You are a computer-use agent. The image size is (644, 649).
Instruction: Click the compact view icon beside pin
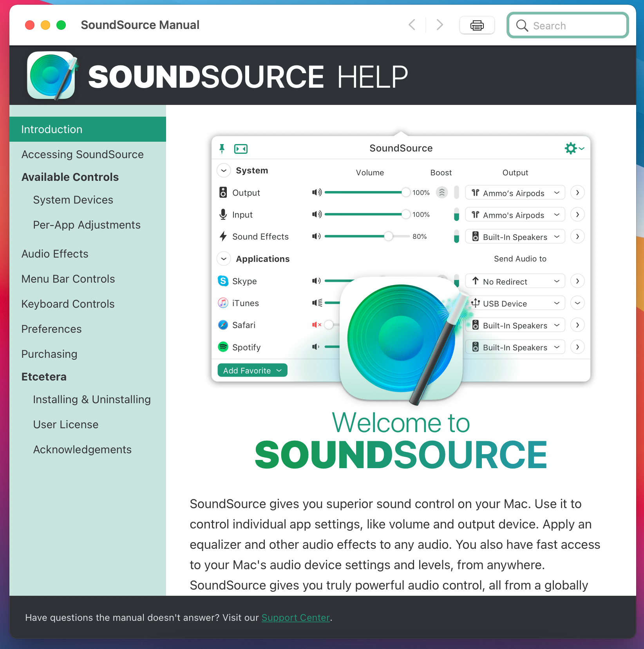(241, 149)
